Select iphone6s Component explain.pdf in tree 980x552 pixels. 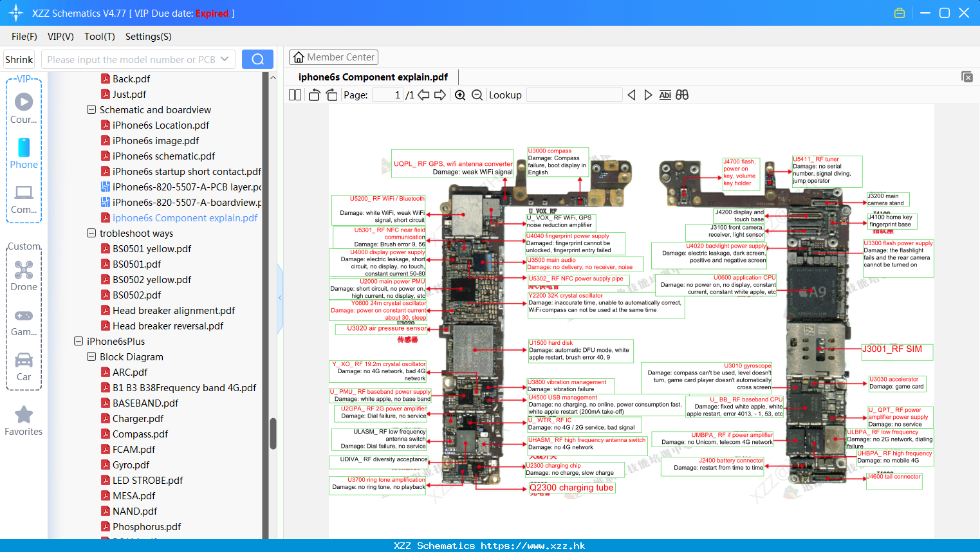pos(185,217)
